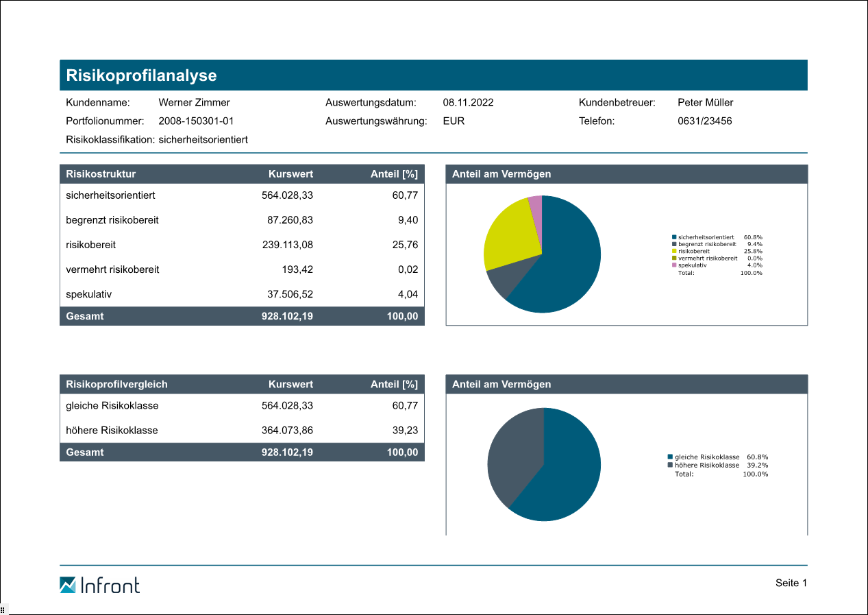The image size is (868, 615).
Task: Click the portfolio number 2008-150301-01
Action: coord(196,121)
